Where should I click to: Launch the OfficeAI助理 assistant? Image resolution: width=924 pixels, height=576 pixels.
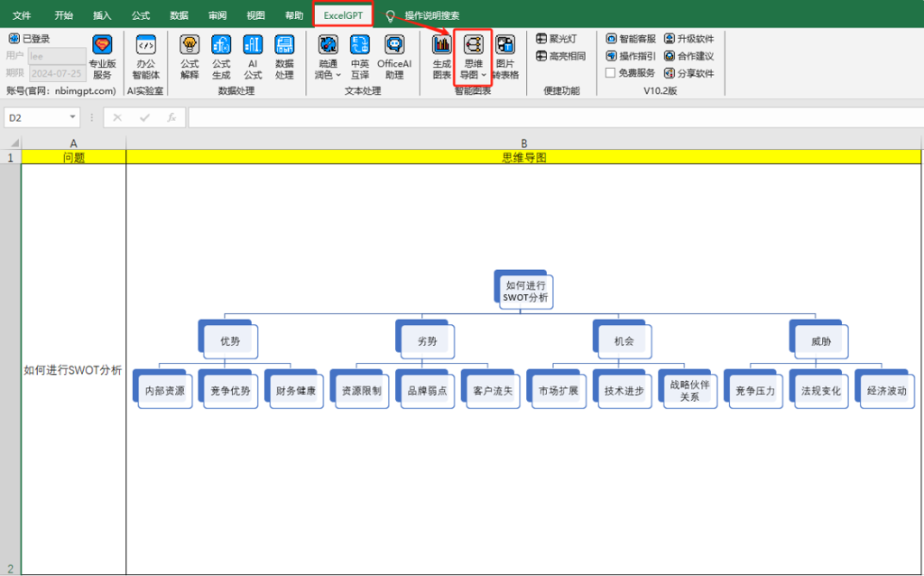click(x=394, y=57)
